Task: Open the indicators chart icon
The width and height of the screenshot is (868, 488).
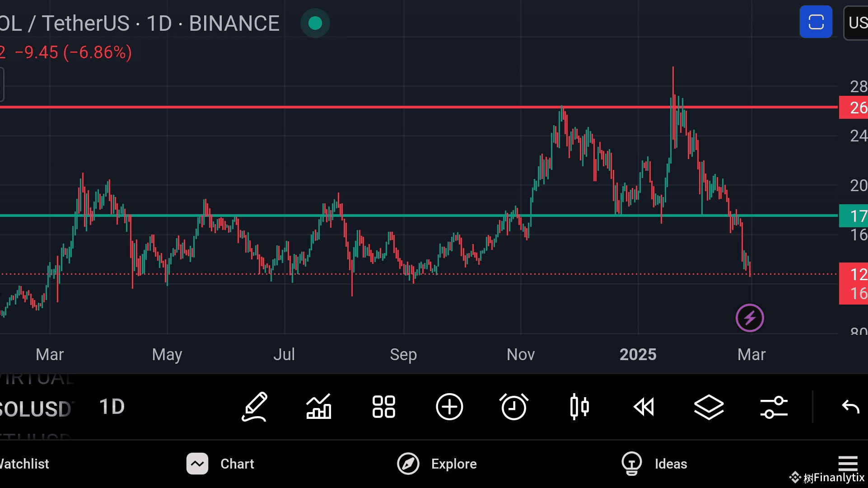Action: [x=319, y=407]
